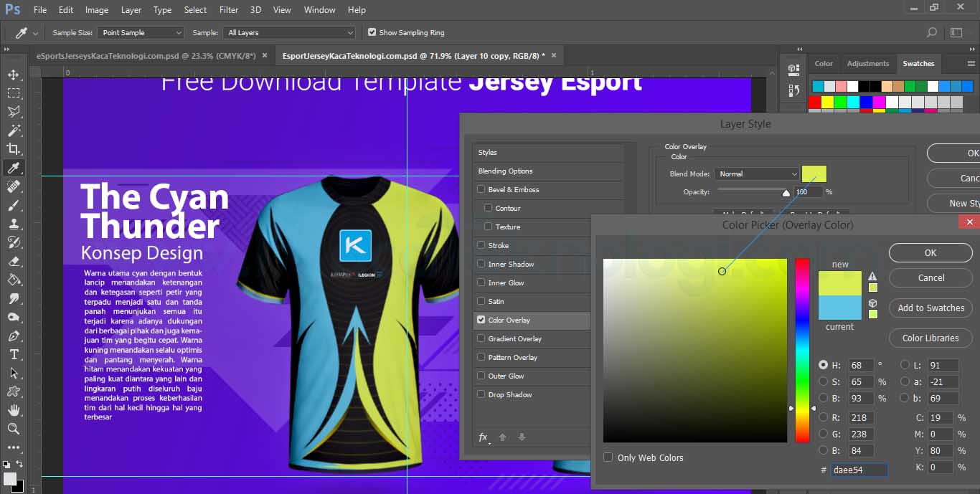Open the Blend Mode dropdown set to Normal

point(756,174)
